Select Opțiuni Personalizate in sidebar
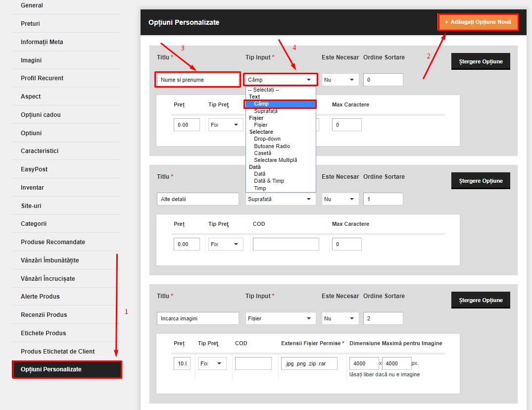Viewport: 532px width, 410px height. [67, 369]
